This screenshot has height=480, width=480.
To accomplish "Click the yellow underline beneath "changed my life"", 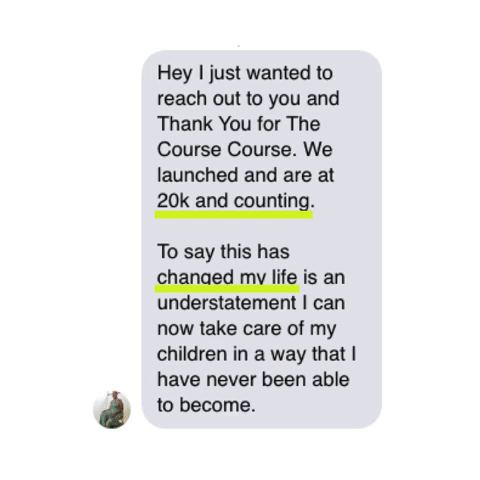I will click(x=227, y=288).
